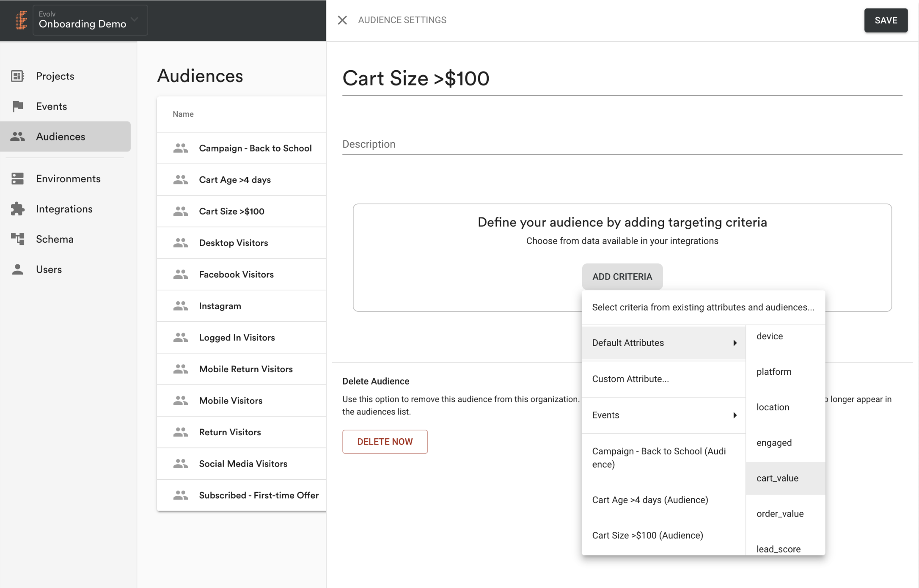Click icon beside Mobile Visitors
Screen dimensions: 919x588
click(181, 401)
